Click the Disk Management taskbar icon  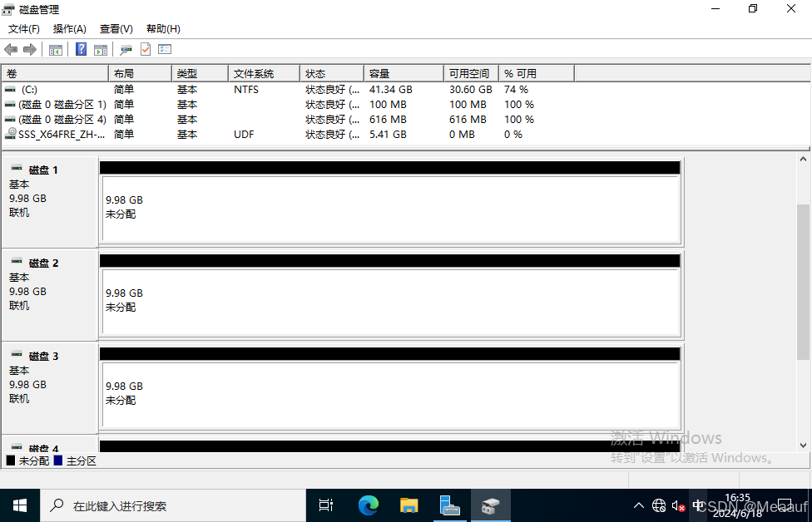pyautogui.click(x=490, y=505)
